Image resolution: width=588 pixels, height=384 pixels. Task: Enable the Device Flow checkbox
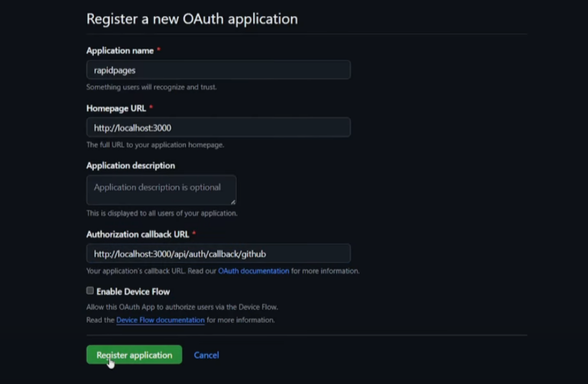[90, 291]
